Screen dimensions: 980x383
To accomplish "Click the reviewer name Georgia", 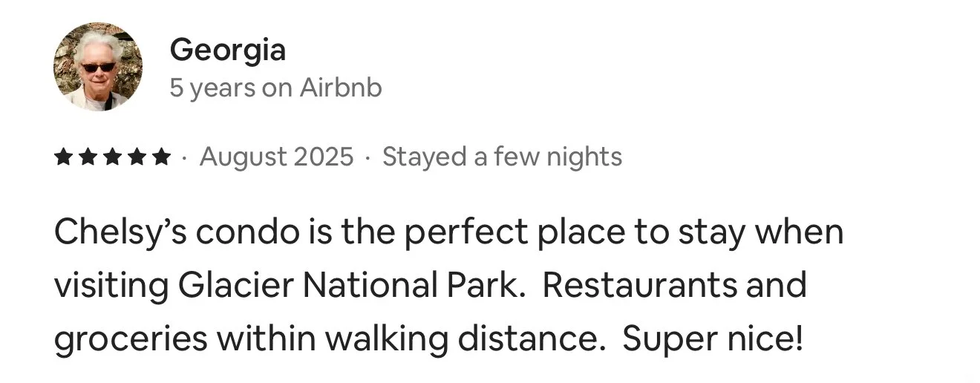I will [228, 50].
